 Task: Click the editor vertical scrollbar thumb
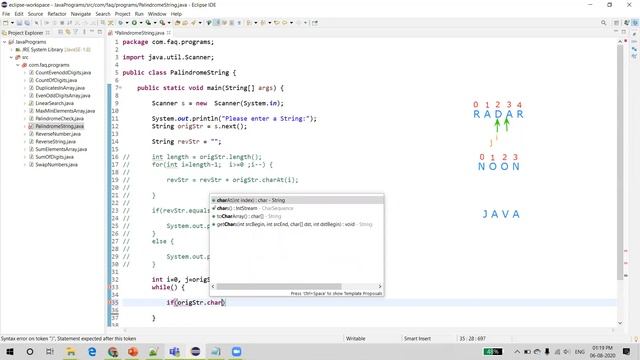point(620,161)
